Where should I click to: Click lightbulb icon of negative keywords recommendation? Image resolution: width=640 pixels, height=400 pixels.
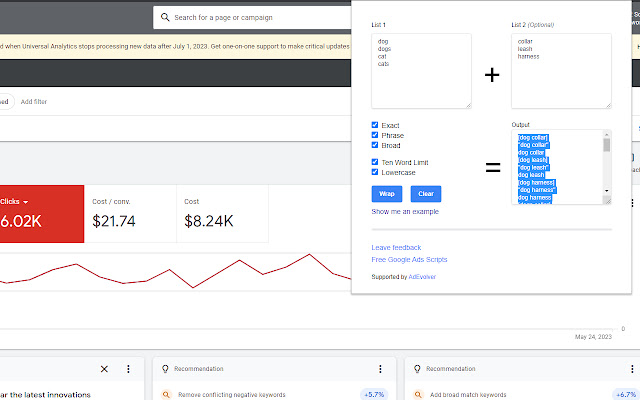[165, 369]
